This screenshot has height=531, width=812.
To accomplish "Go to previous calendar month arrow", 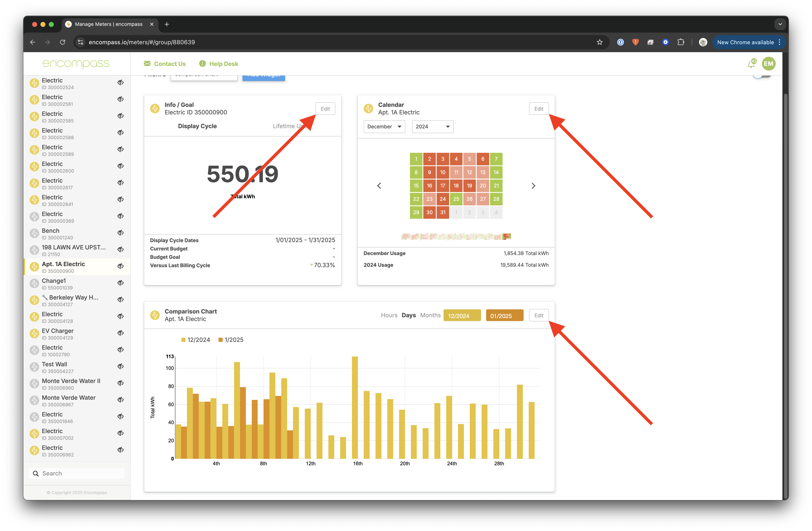I will click(379, 186).
